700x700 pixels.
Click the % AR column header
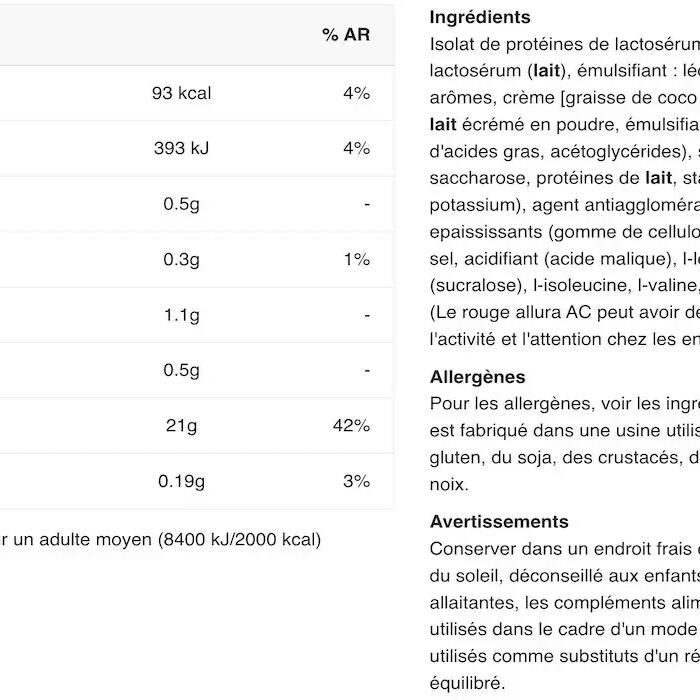pyautogui.click(x=346, y=35)
